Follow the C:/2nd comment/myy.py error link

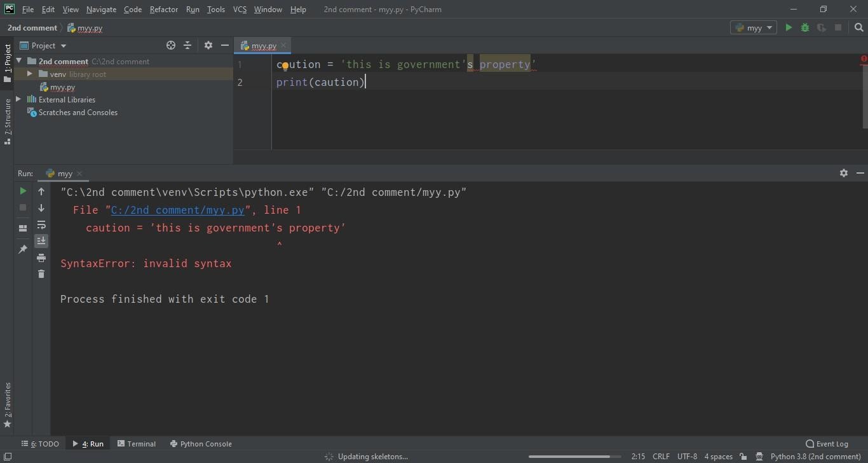[x=178, y=210]
